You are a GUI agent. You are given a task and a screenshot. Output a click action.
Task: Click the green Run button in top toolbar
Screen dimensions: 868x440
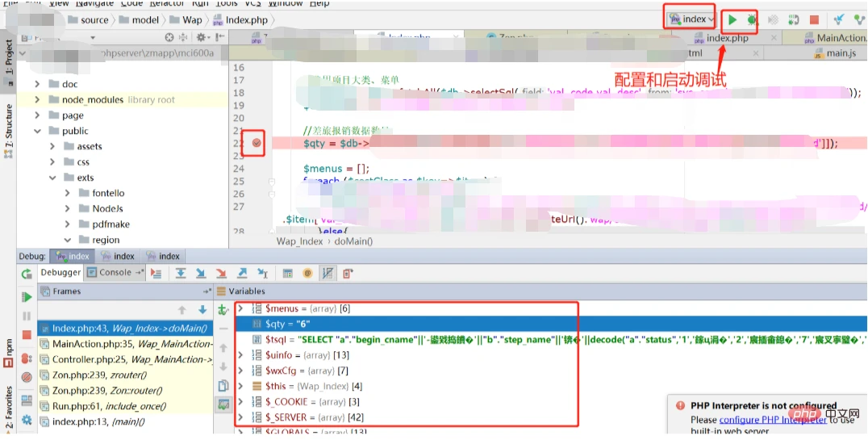pos(733,19)
